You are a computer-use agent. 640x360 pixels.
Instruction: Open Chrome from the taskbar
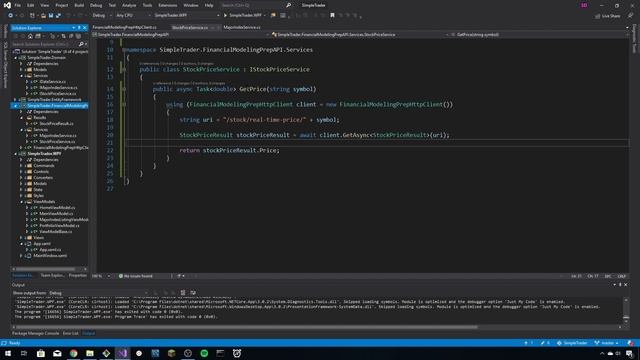point(73,353)
